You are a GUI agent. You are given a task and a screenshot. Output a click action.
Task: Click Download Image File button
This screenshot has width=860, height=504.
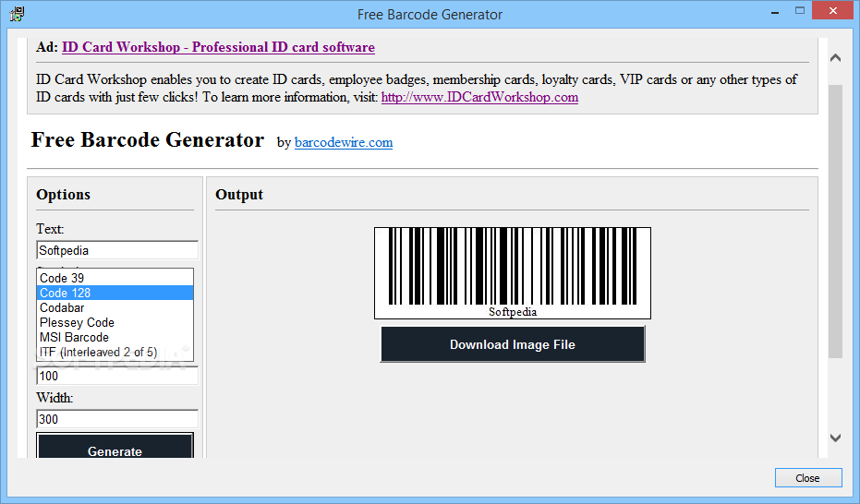[x=513, y=344]
